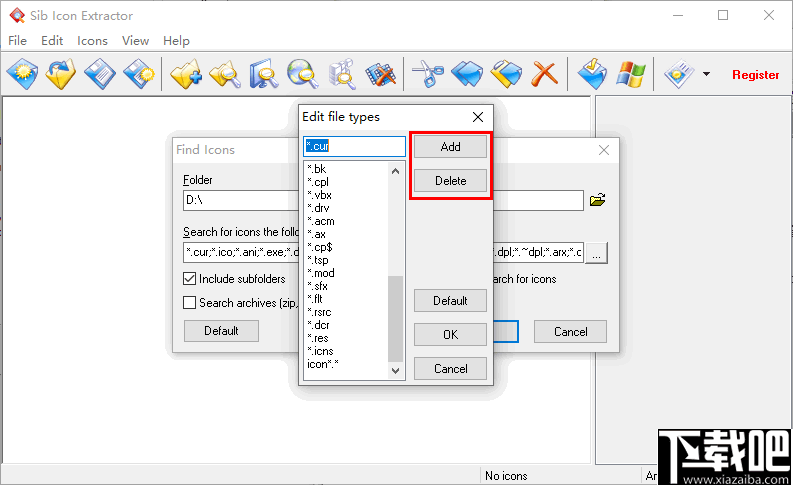Uncheck Include subfolders checkbox
Screen dimensions: 793x485
tap(189, 279)
